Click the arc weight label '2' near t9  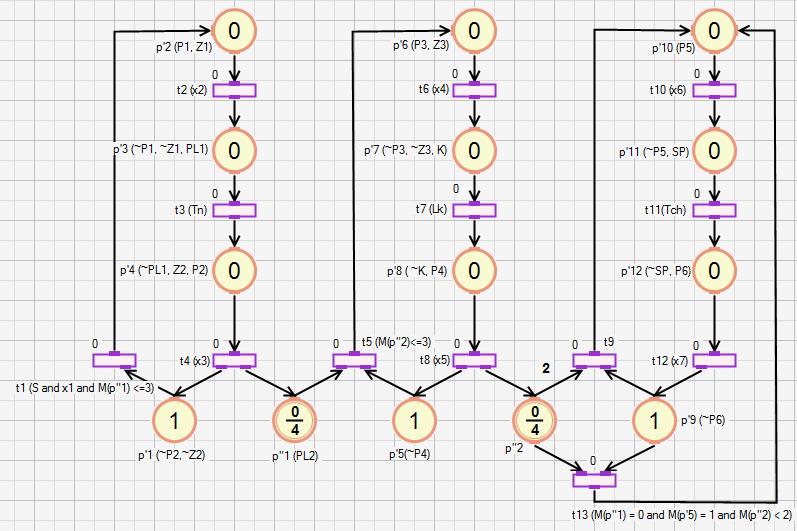(x=546, y=368)
